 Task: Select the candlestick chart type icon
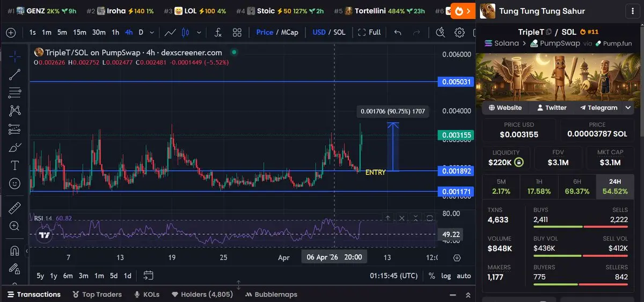186,32
